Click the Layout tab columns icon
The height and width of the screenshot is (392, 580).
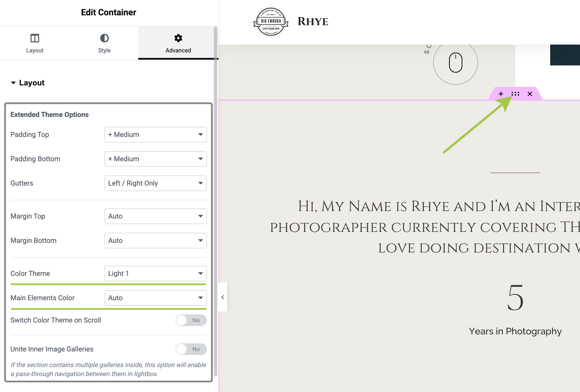[35, 38]
